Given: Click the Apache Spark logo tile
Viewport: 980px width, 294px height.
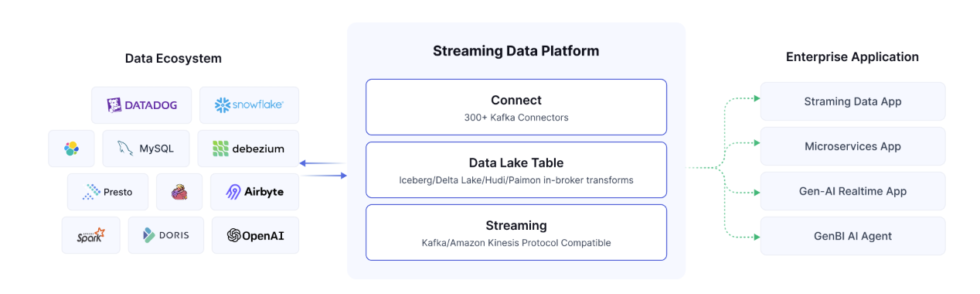Looking at the screenshot, I should tap(90, 235).
